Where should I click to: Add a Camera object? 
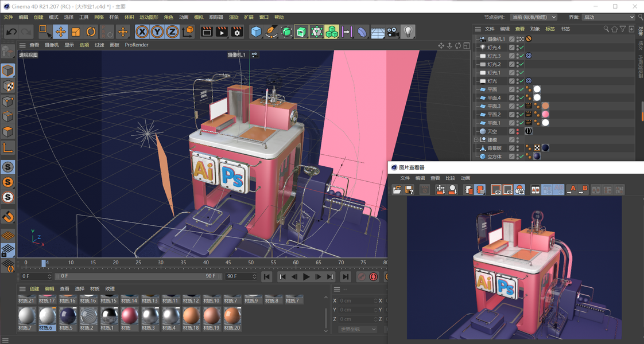pyautogui.click(x=393, y=32)
